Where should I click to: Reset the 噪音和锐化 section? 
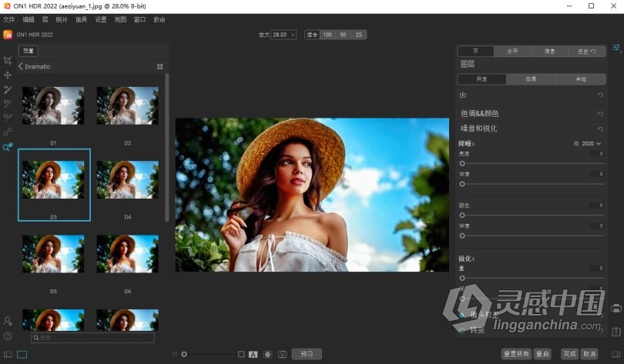pyautogui.click(x=600, y=129)
